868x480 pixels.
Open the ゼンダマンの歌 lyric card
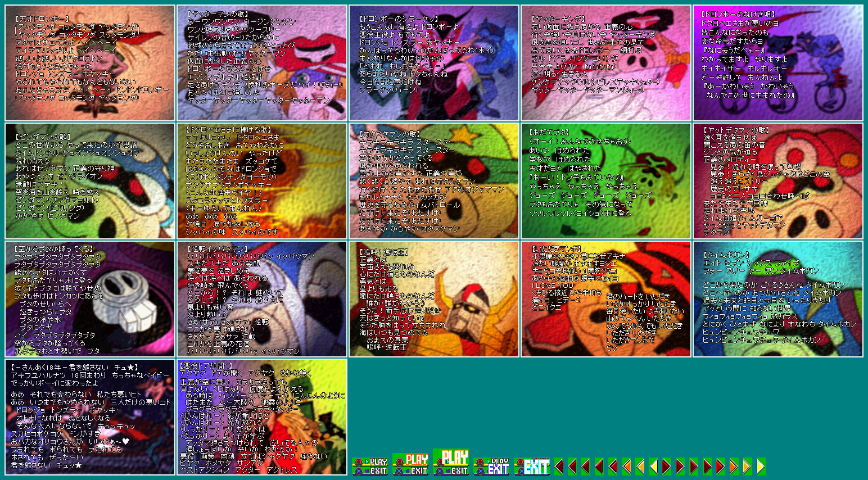tap(90, 181)
